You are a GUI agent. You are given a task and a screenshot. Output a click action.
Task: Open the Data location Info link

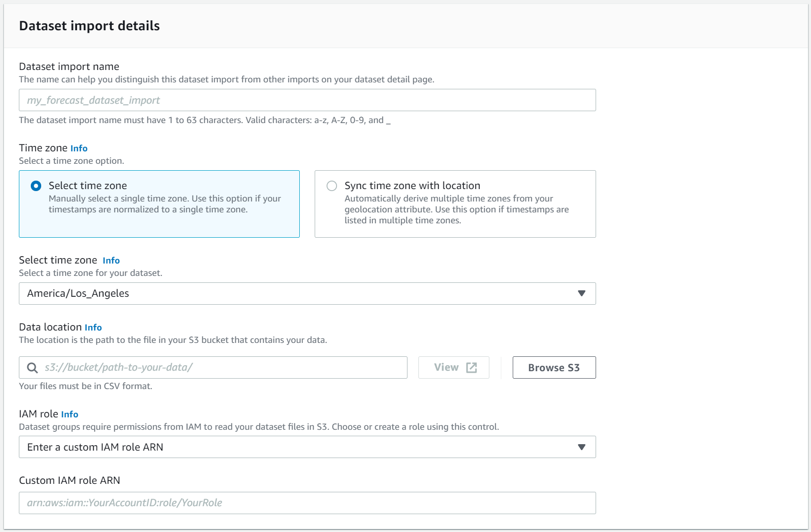(x=93, y=327)
